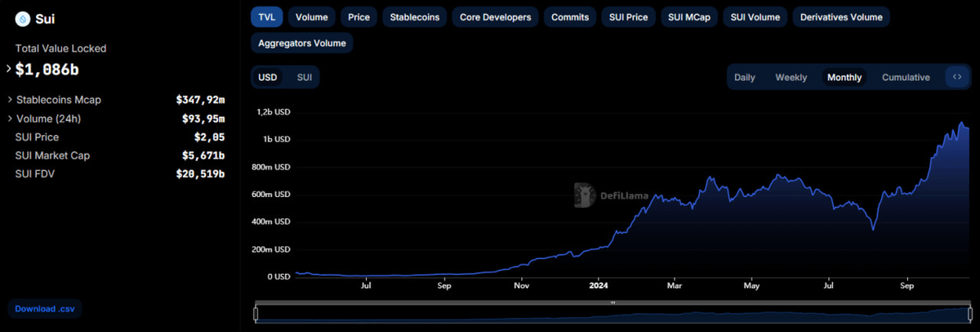Click the embed code icon button

tap(957, 78)
